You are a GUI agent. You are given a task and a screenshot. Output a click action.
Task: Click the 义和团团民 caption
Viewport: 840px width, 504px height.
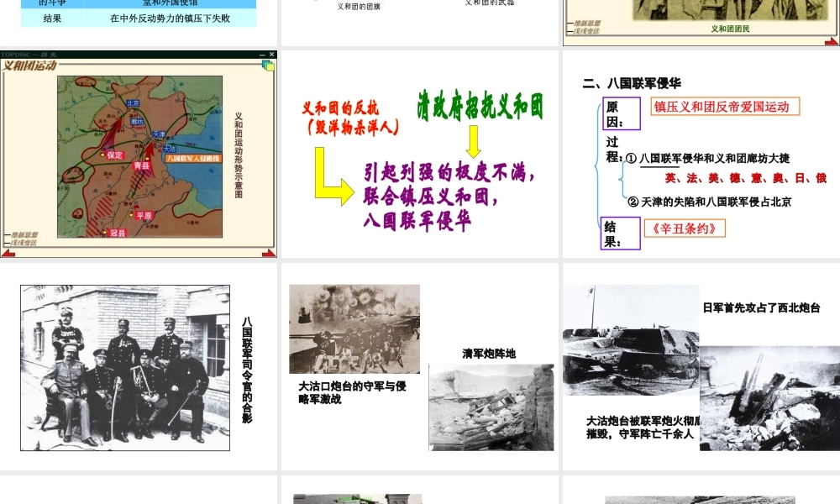click(x=730, y=29)
